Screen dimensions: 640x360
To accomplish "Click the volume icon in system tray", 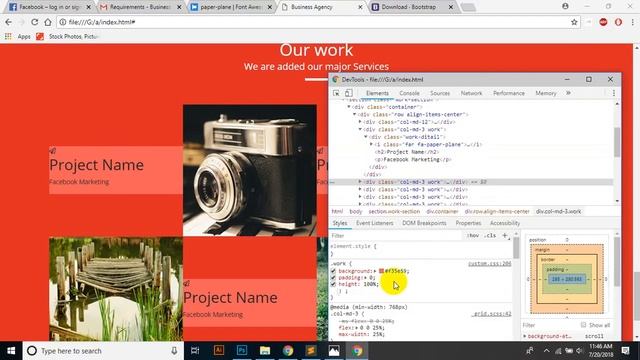I will [x=579, y=351].
